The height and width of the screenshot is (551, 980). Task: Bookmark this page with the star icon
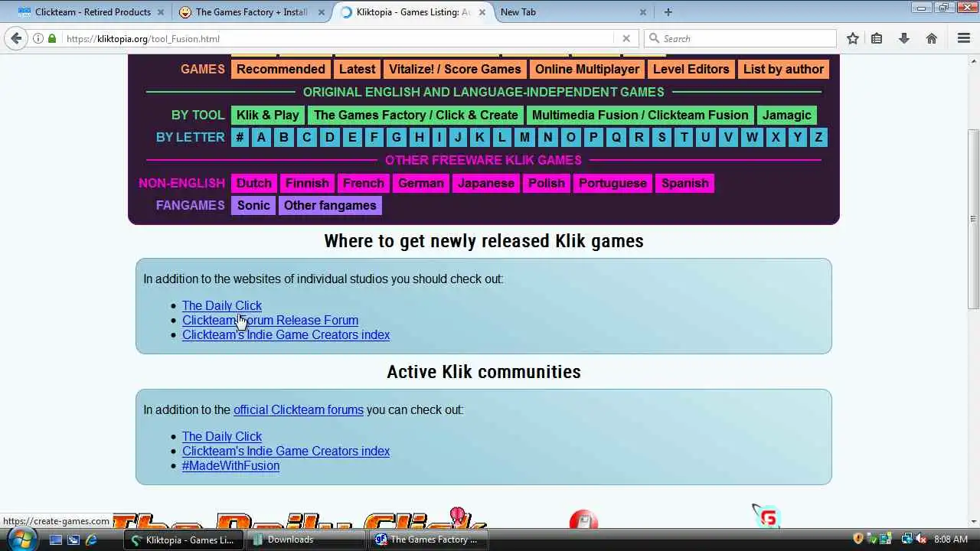tap(852, 38)
